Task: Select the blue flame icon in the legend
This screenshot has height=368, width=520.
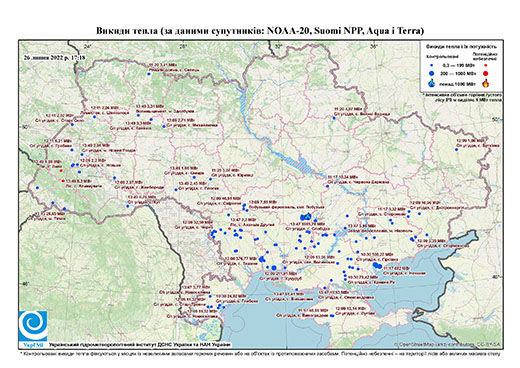Action: coord(432,83)
